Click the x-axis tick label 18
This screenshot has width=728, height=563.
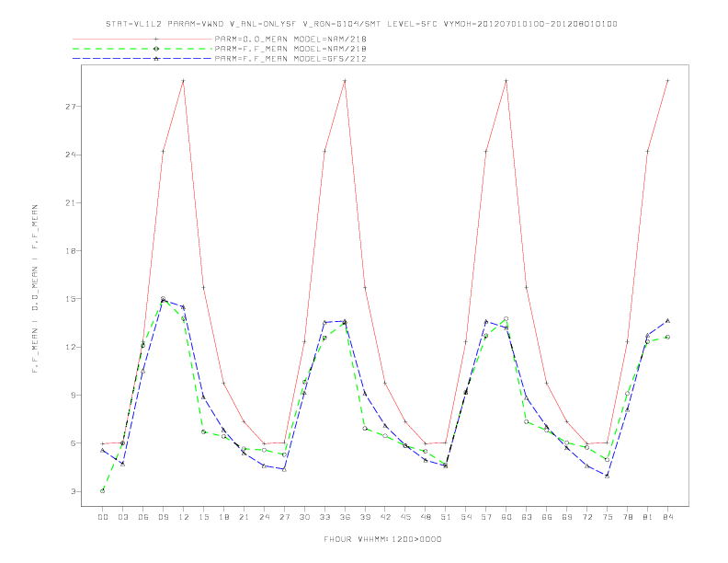click(x=223, y=517)
